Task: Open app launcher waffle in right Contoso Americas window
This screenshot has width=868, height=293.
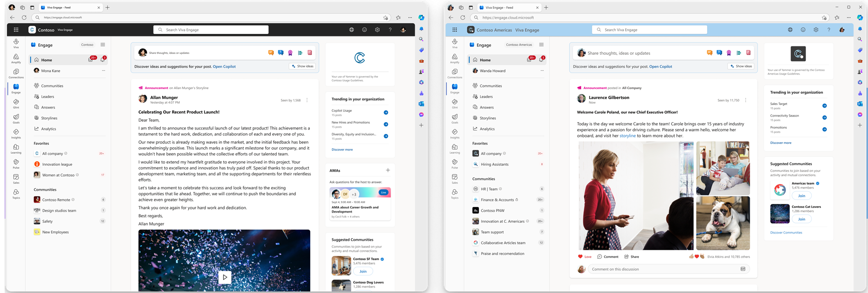Action: pyautogui.click(x=454, y=30)
